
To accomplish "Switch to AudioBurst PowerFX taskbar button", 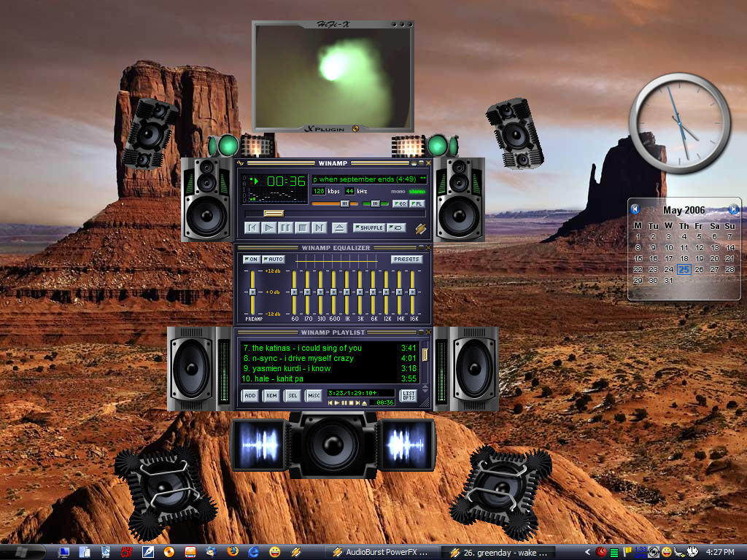I will pos(381,553).
